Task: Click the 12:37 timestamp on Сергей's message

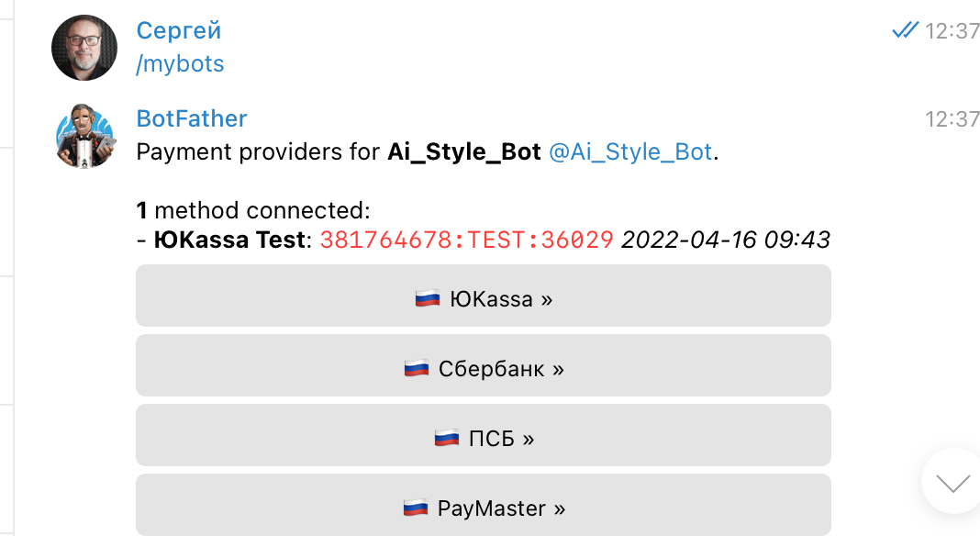Action: pyautogui.click(x=952, y=29)
